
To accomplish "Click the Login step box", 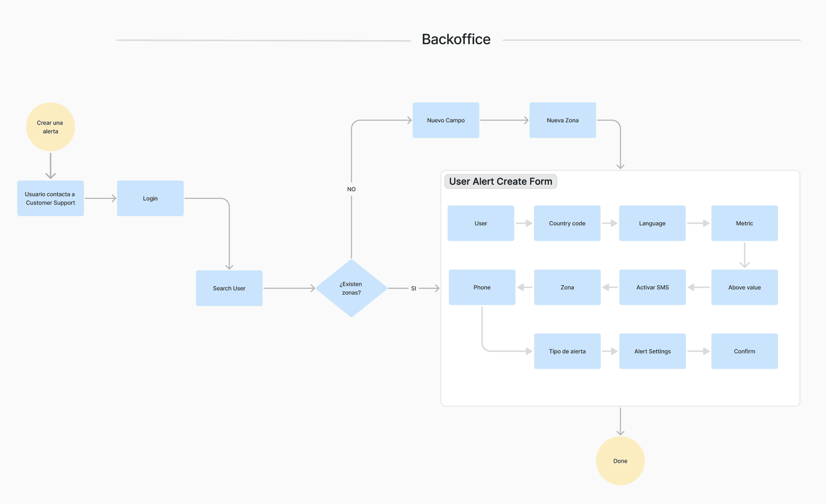I will click(x=150, y=198).
